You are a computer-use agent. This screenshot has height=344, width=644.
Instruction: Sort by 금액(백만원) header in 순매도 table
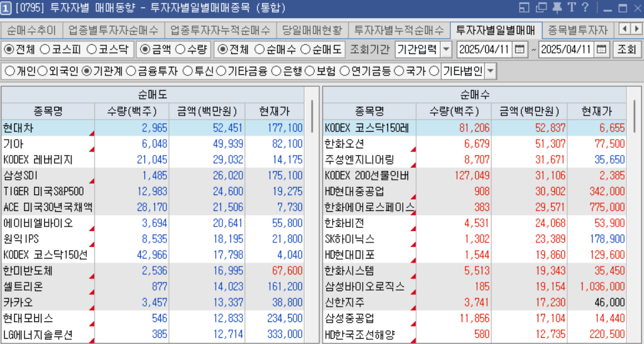pos(206,112)
